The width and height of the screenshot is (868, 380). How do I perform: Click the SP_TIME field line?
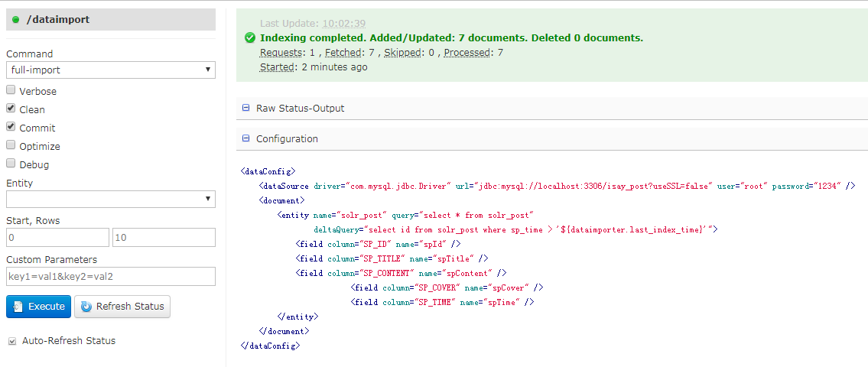(x=442, y=302)
